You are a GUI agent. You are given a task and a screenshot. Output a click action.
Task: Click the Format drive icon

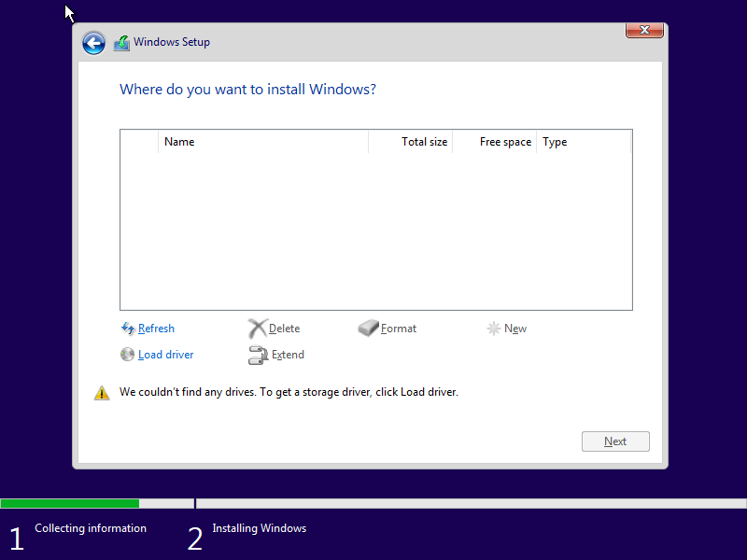(369, 329)
